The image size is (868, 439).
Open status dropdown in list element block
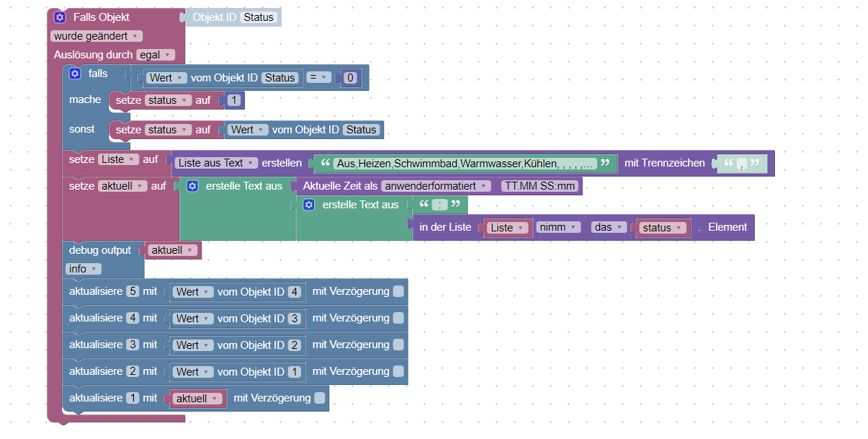(x=662, y=227)
